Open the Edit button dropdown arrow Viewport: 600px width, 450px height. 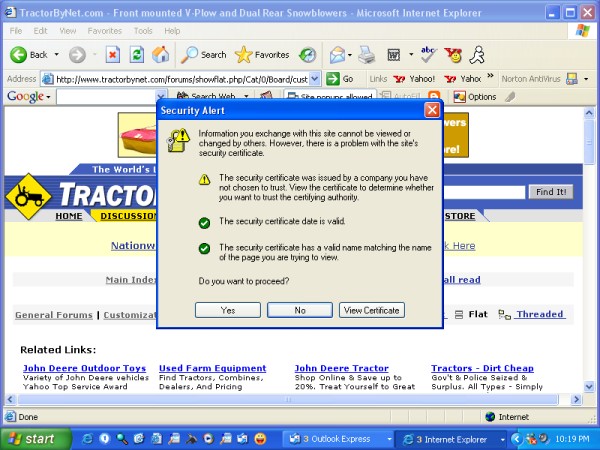411,54
